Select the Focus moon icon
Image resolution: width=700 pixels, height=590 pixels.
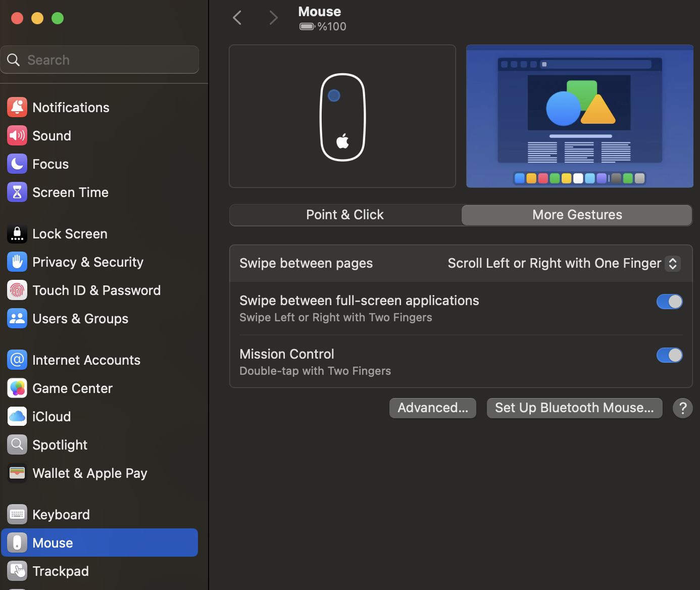[17, 164]
